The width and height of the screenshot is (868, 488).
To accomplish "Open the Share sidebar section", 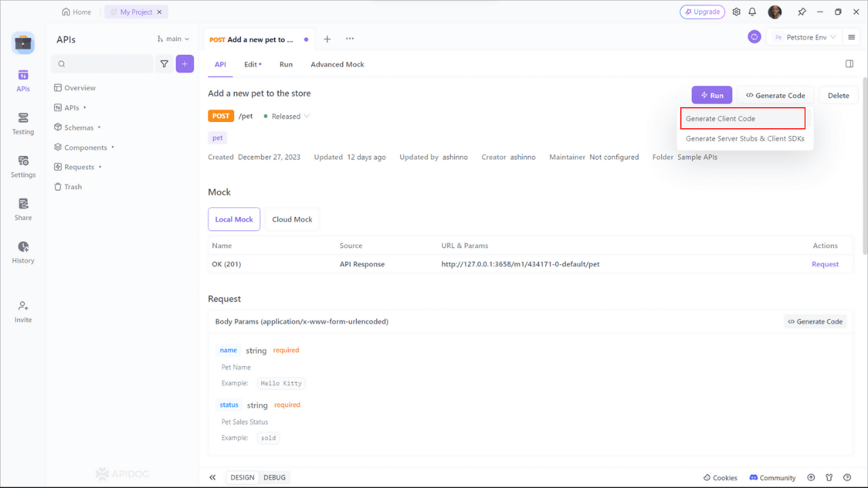I will click(23, 209).
